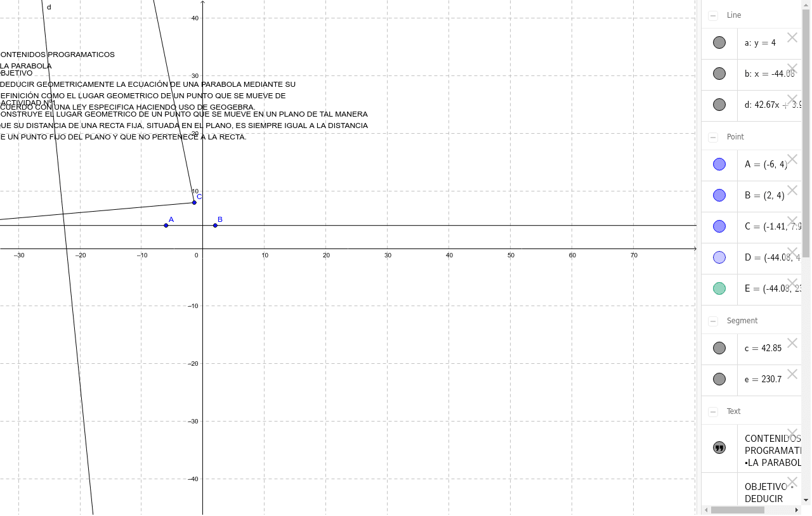Toggle visibility of green point E
The image size is (812, 516).
pyautogui.click(x=719, y=288)
